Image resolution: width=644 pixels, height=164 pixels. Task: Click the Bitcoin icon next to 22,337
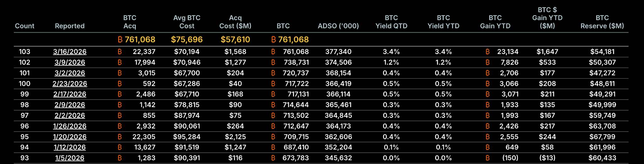119,52
